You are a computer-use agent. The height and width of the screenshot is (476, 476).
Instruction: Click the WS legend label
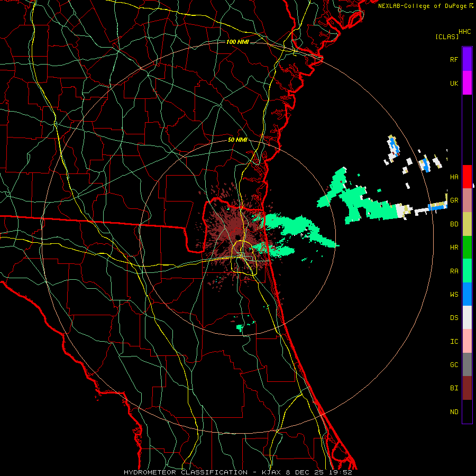pyautogui.click(x=454, y=295)
